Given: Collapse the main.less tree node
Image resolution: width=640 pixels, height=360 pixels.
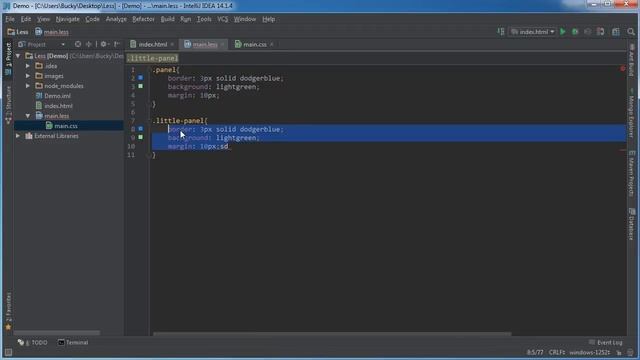Looking at the screenshot, I should [x=28, y=116].
